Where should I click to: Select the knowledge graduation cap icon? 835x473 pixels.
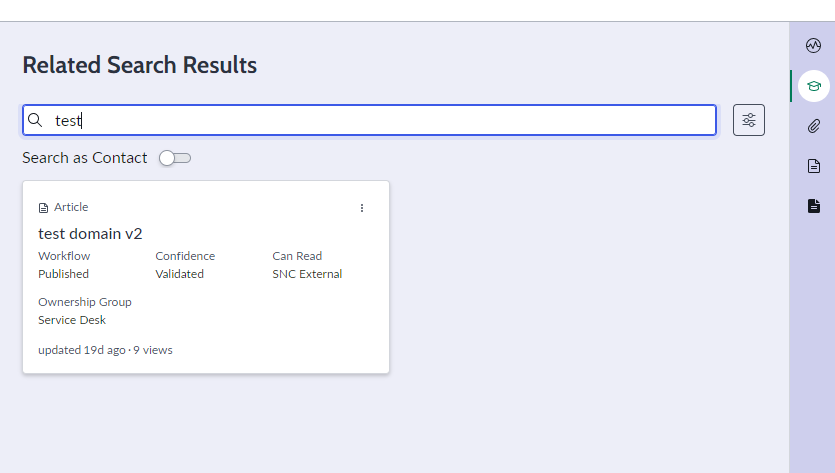(x=813, y=86)
